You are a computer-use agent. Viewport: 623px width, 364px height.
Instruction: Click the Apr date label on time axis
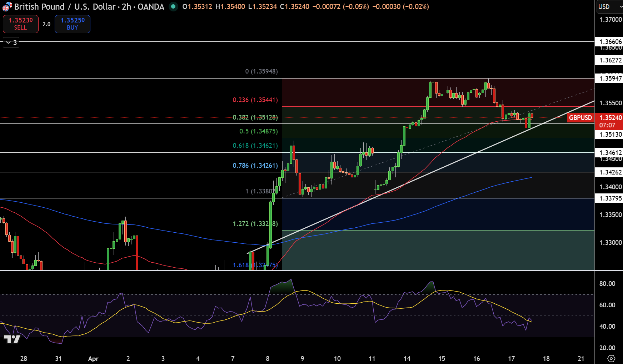93,359
